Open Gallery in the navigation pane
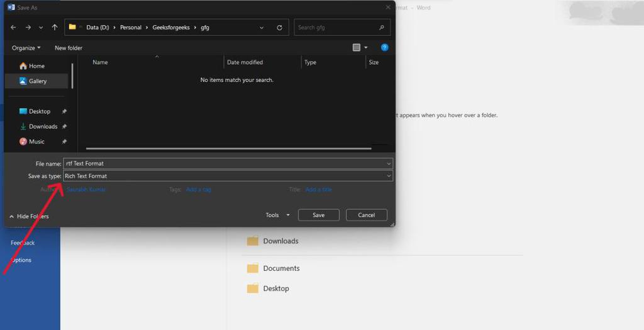 coord(36,81)
